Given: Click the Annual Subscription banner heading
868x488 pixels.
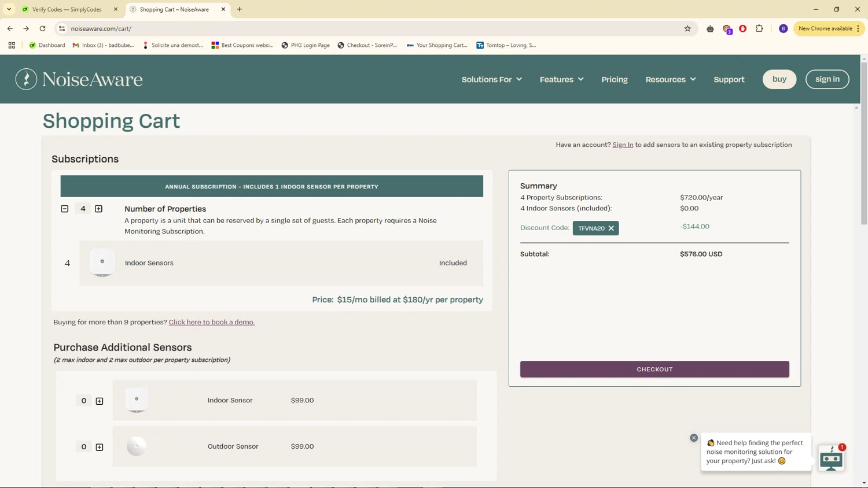Looking at the screenshot, I should (271, 187).
